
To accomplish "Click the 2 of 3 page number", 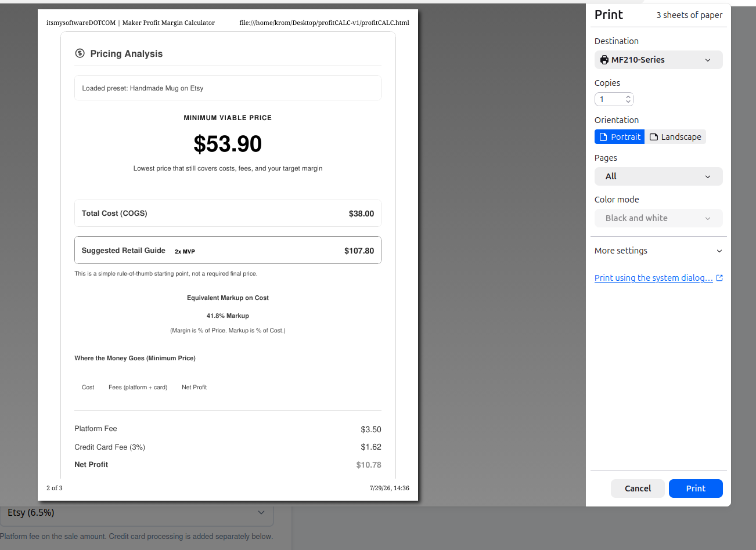I will pos(55,488).
